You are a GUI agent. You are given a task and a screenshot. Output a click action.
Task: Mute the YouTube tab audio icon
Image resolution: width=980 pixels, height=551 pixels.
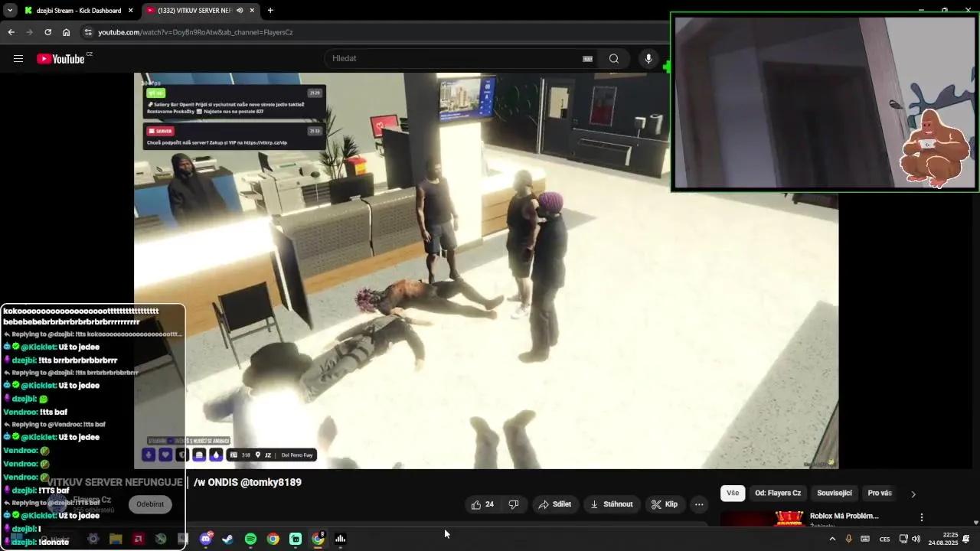240,11
